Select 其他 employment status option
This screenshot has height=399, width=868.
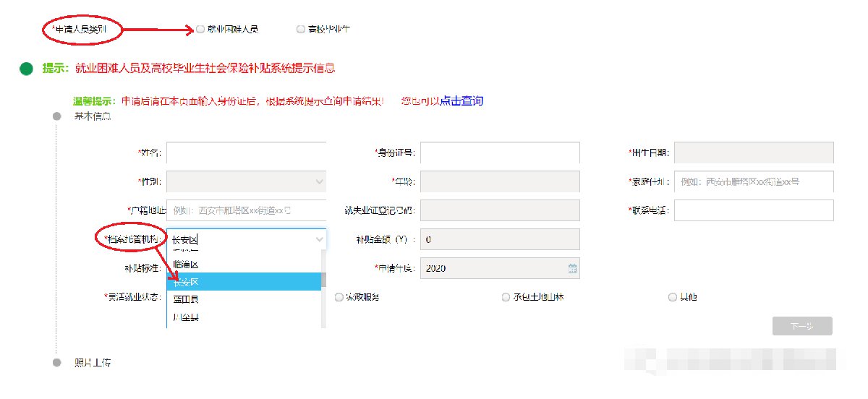pos(672,297)
